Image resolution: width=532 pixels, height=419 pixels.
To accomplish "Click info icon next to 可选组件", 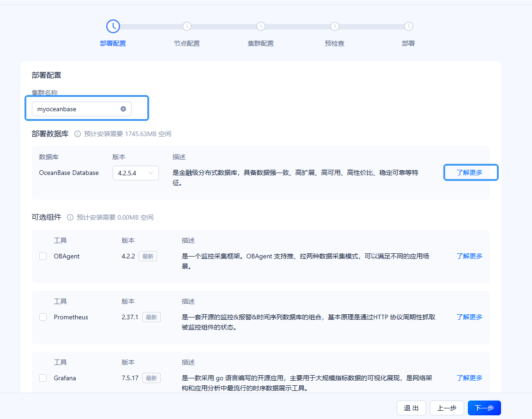I will coord(70,217).
